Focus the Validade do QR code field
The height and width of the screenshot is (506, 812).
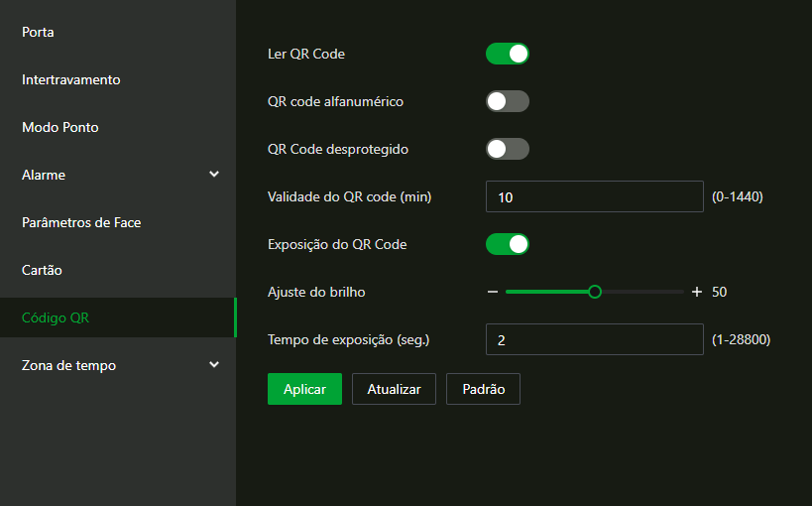(x=595, y=196)
